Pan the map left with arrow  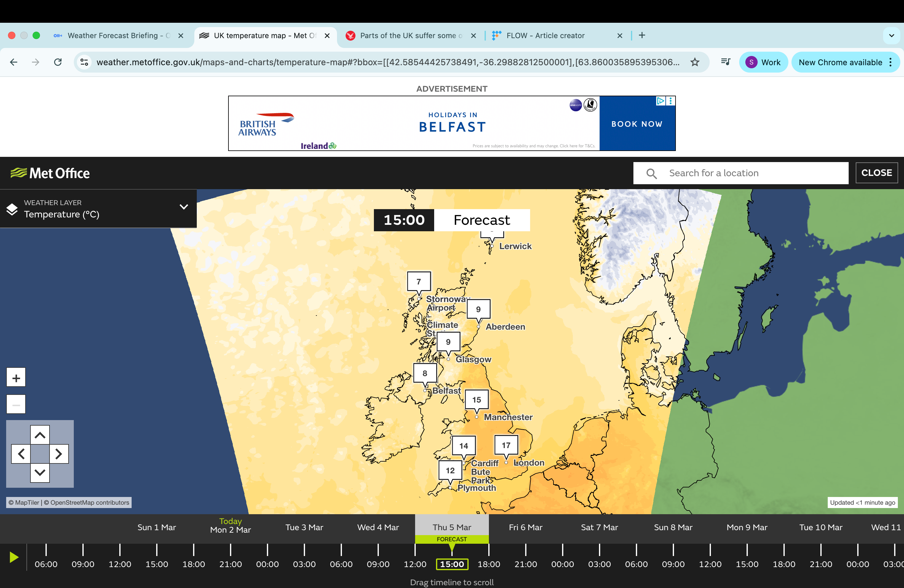(21, 454)
